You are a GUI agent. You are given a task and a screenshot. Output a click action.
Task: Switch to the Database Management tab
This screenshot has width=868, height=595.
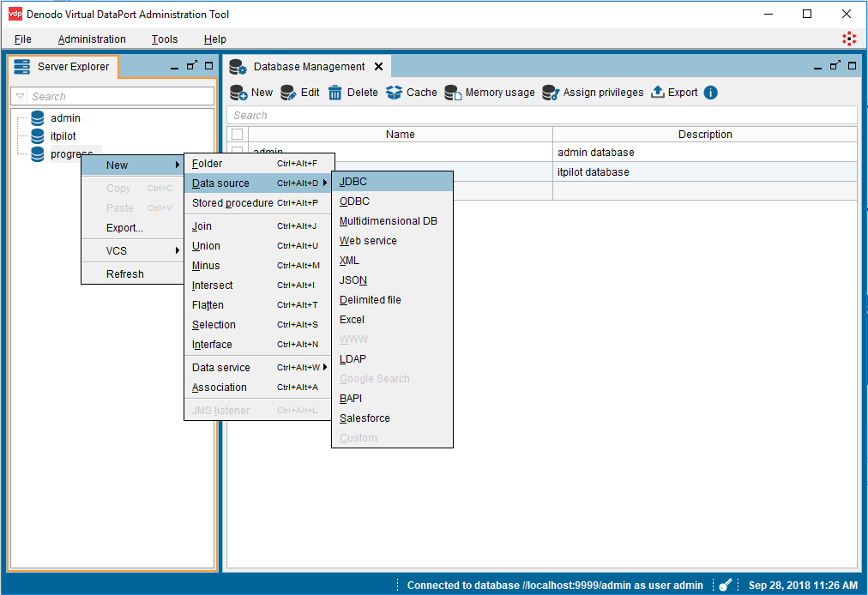click(309, 66)
